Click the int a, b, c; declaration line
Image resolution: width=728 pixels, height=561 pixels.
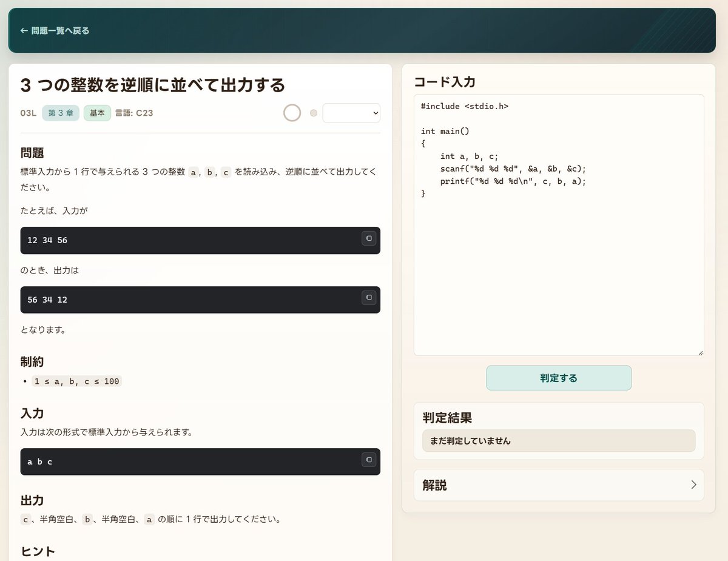point(470,156)
